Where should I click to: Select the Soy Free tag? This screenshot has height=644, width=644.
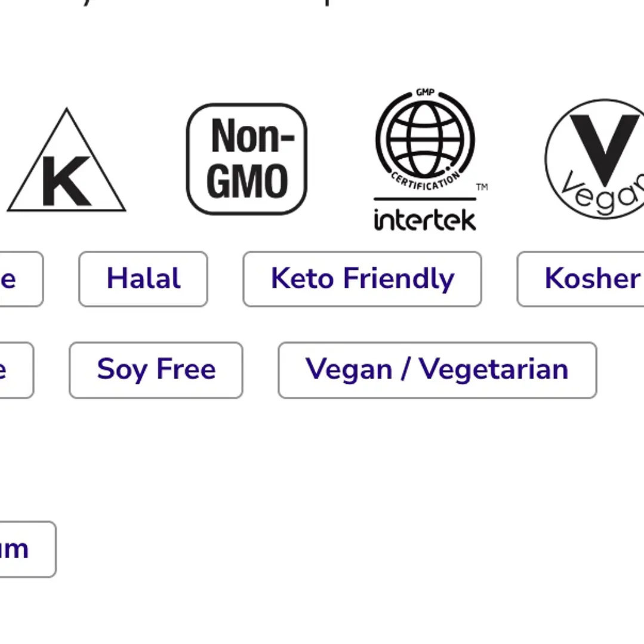(x=156, y=370)
